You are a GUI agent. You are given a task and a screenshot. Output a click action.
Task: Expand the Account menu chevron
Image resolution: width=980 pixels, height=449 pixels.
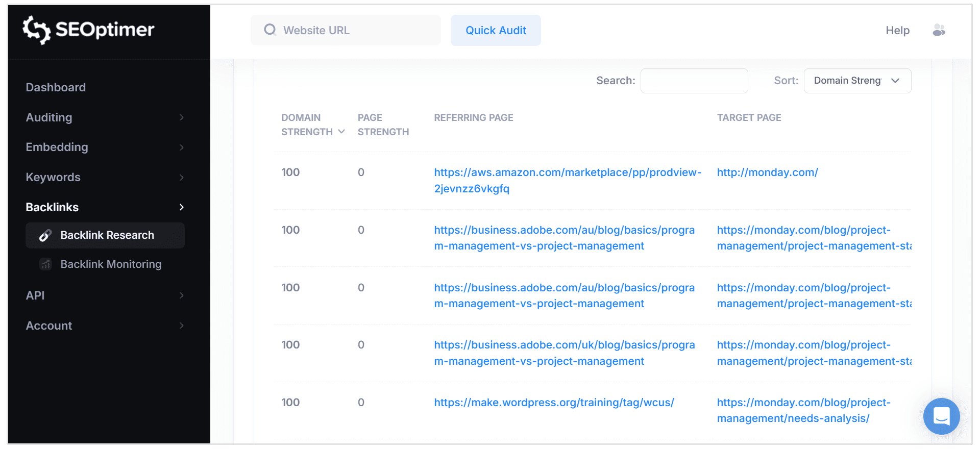181,326
